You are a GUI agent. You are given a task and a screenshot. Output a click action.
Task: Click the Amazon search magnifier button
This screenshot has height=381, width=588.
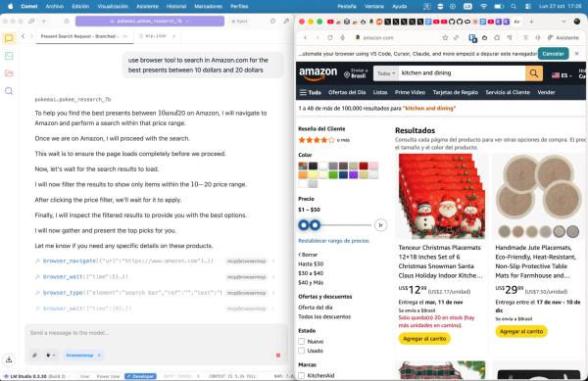(x=534, y=73)
